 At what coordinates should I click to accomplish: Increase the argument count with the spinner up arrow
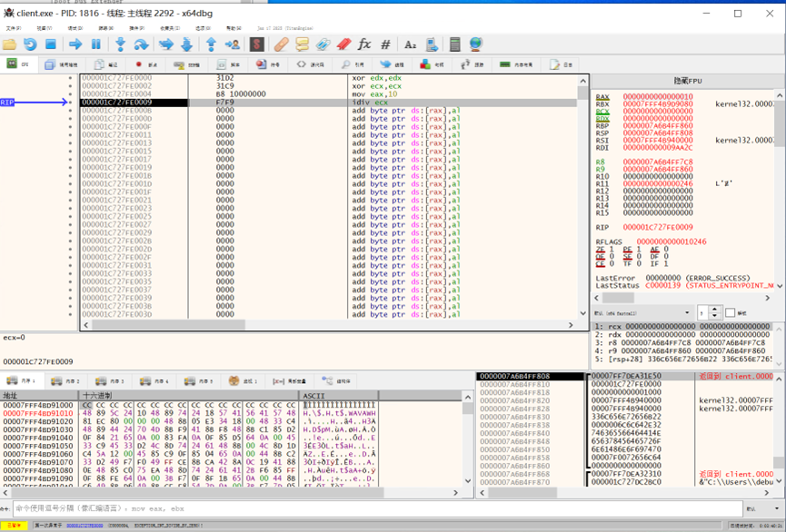[x=716, y=310]
